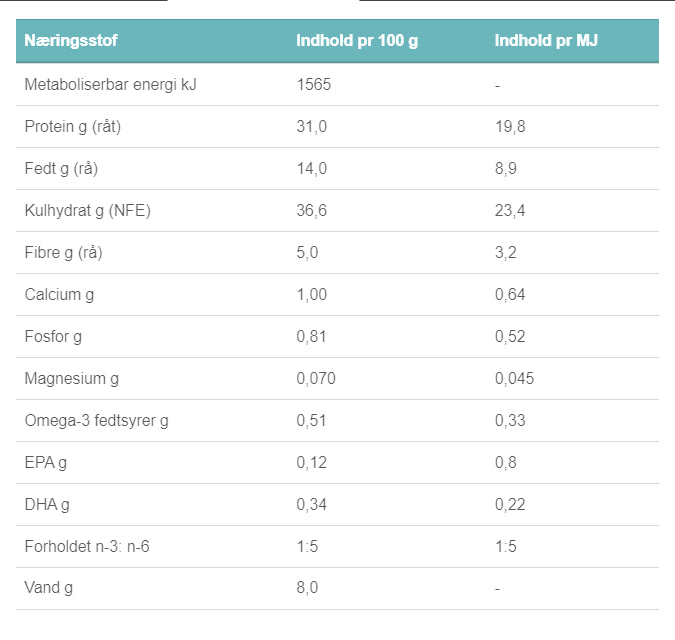Select the Kulhydrat g (NFE) label
This screenshot has width=675, height=640.
(88, 210)
